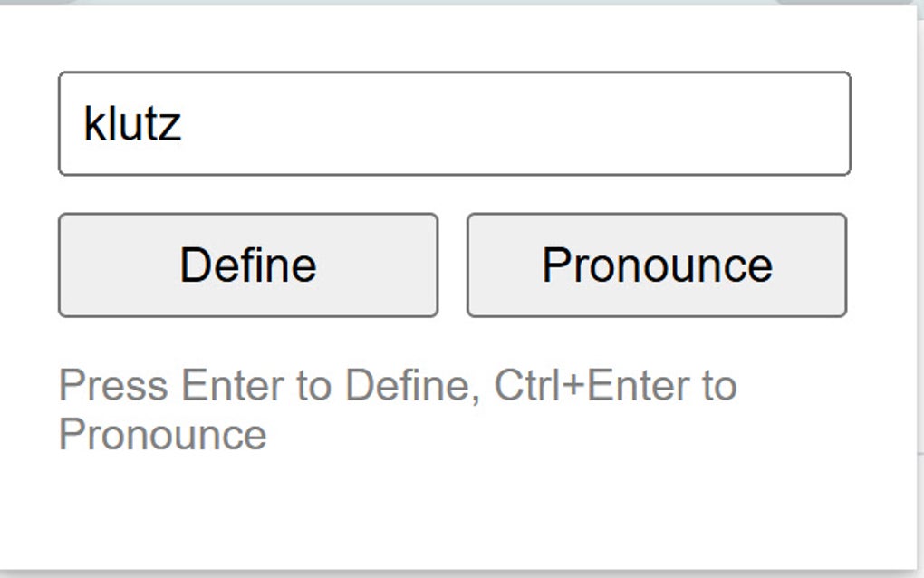Viewport: 924px width, 578px height.
Task: Click "Define," within the keyboard shortcut hint
Action: tap(412, 386)
